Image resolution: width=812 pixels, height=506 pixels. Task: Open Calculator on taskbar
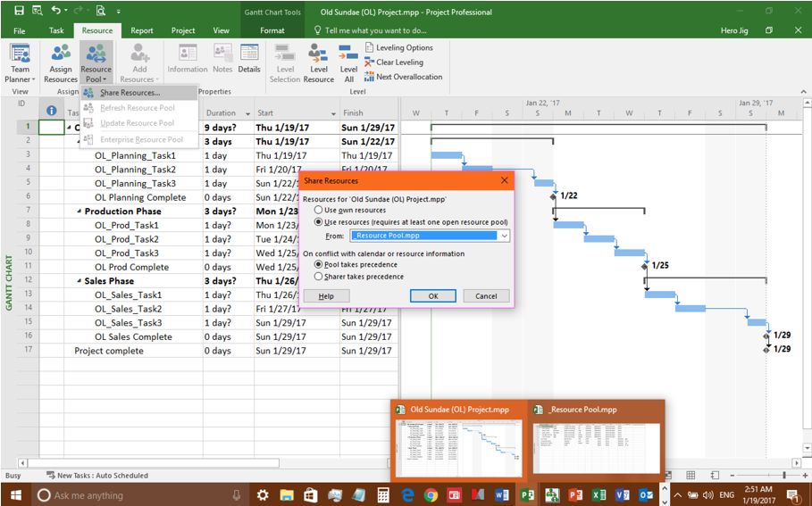pyautogui.click(x=383, y=495)
